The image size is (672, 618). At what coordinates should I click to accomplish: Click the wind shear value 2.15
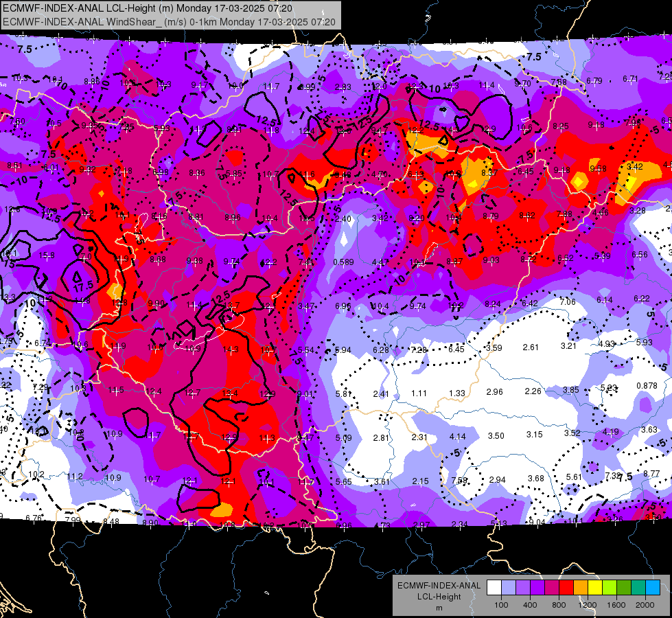click(420, 481)
